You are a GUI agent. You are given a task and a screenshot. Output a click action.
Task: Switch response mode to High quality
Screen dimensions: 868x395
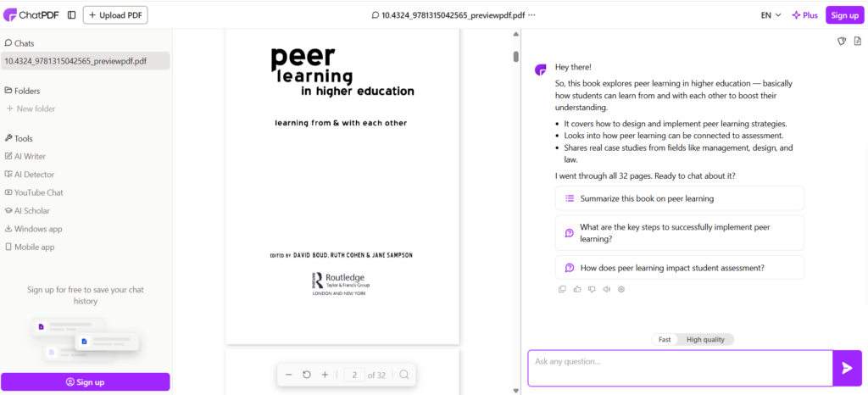[x=705, y=339]
